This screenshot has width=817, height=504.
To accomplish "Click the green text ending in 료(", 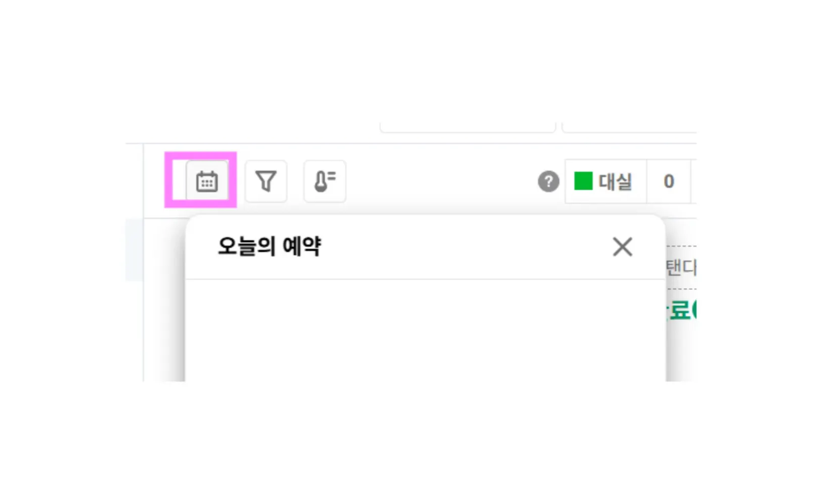I will click(x=682, y=310).
